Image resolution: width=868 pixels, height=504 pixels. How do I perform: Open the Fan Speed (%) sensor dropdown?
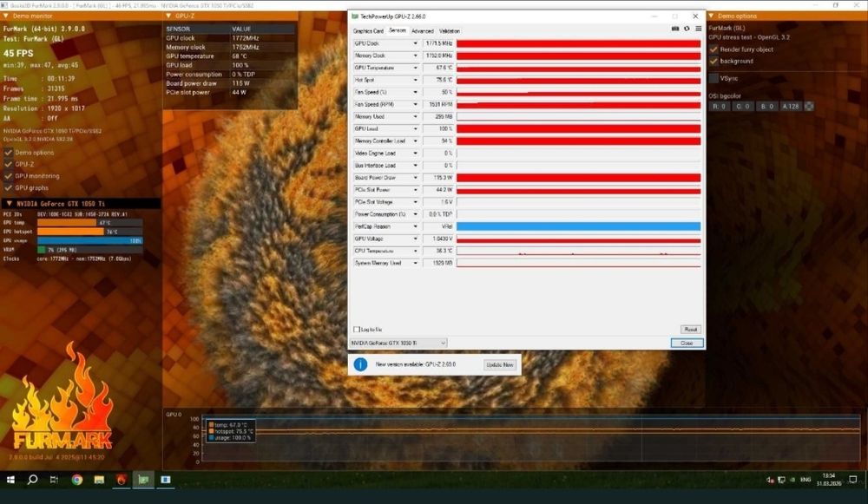pos(415,93)
